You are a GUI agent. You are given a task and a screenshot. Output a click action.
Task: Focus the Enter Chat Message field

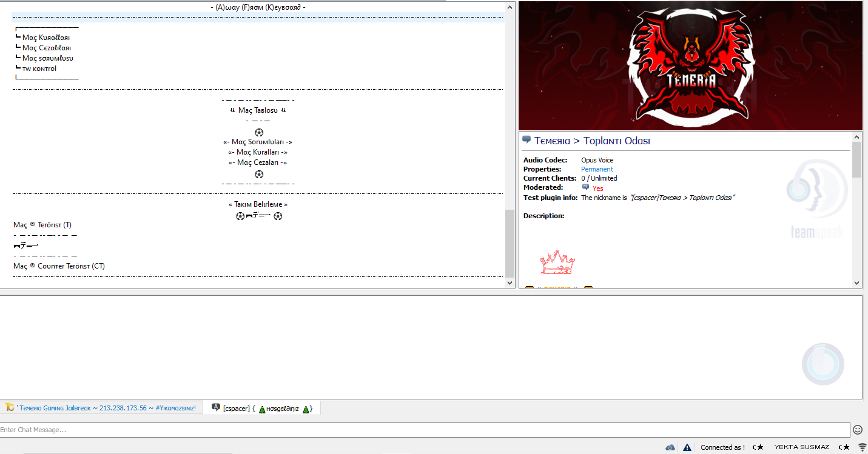(x=425, y=430)
